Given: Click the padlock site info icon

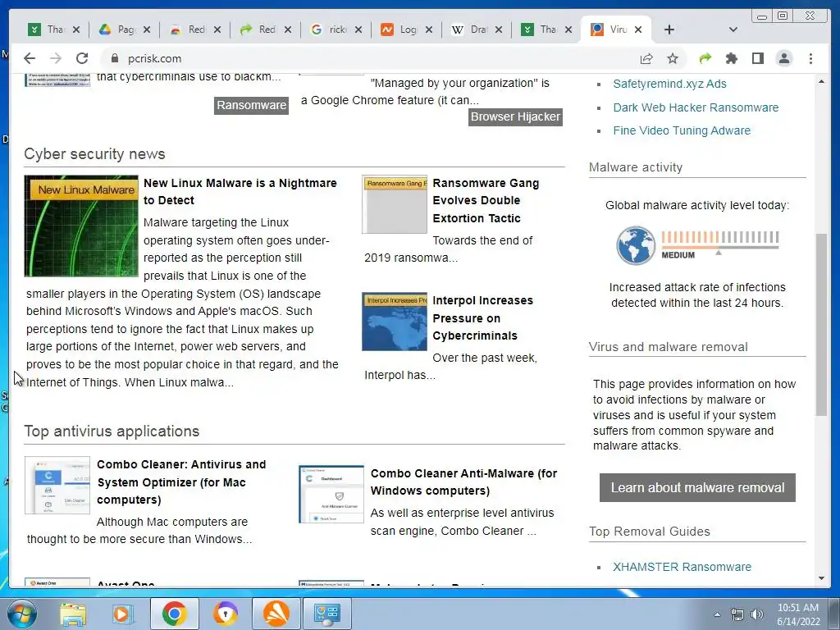Looking at the screenshot, I should [113, 58].
